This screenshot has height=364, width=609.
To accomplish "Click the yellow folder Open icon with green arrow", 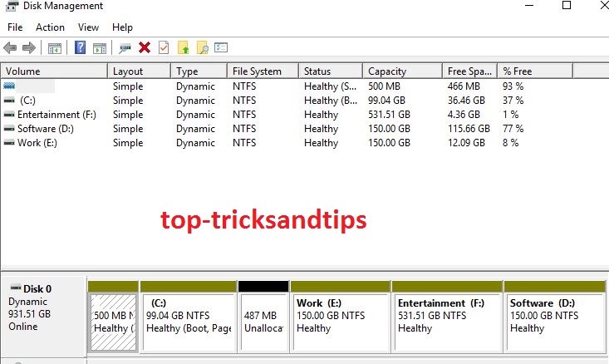I will click(x=183, y=47).
